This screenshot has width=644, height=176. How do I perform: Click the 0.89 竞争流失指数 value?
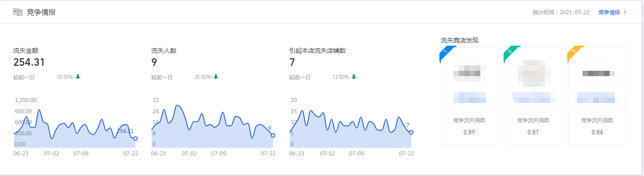[x=469, y=132]
